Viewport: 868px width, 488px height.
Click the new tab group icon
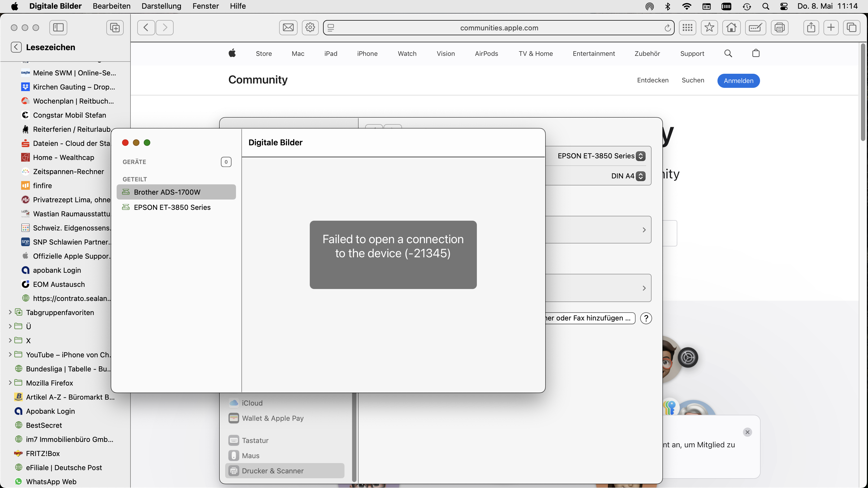[x=115, y=27]
